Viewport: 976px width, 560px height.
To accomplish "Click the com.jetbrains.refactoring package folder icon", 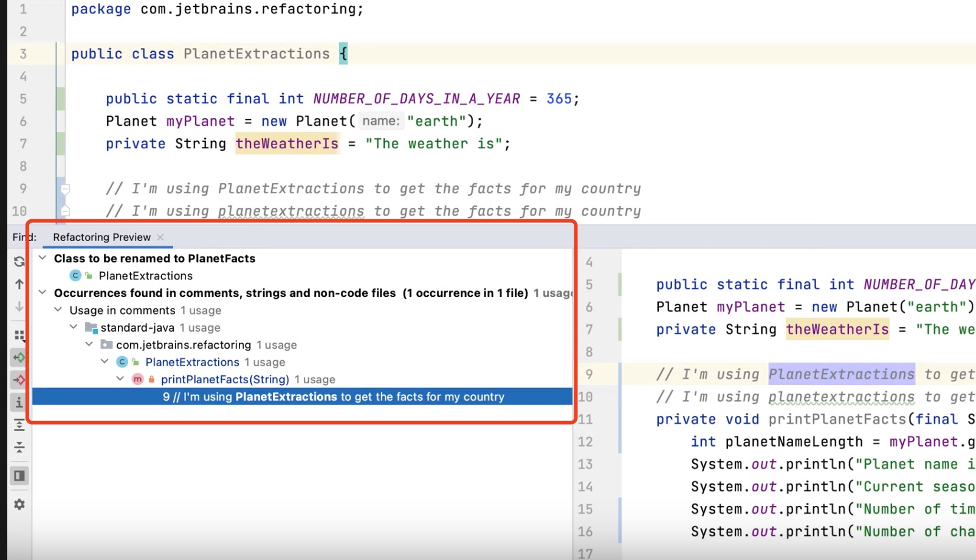I will (106, 344).
